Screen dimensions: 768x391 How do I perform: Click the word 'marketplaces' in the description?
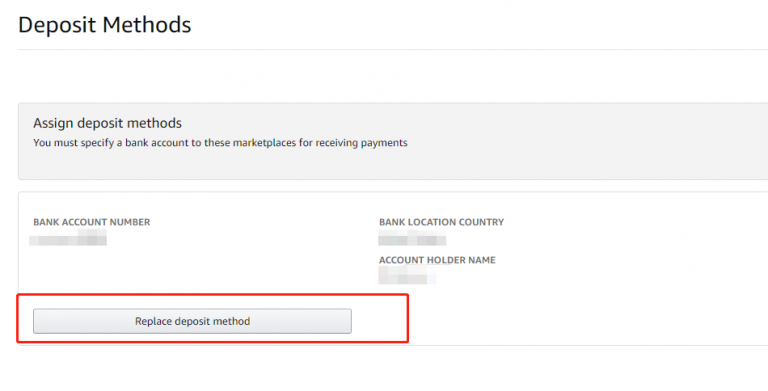click(264, 143)
